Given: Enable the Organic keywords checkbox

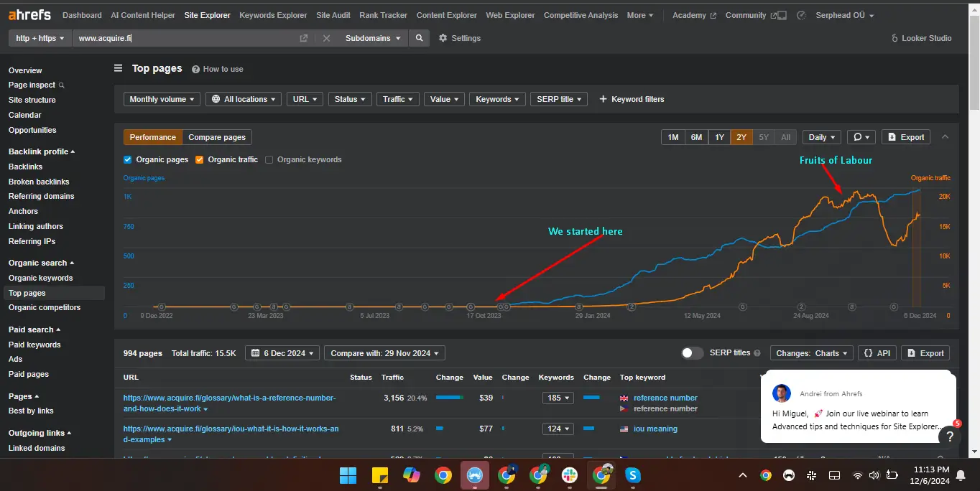Looking at the screenshot, I should [269, 159].
